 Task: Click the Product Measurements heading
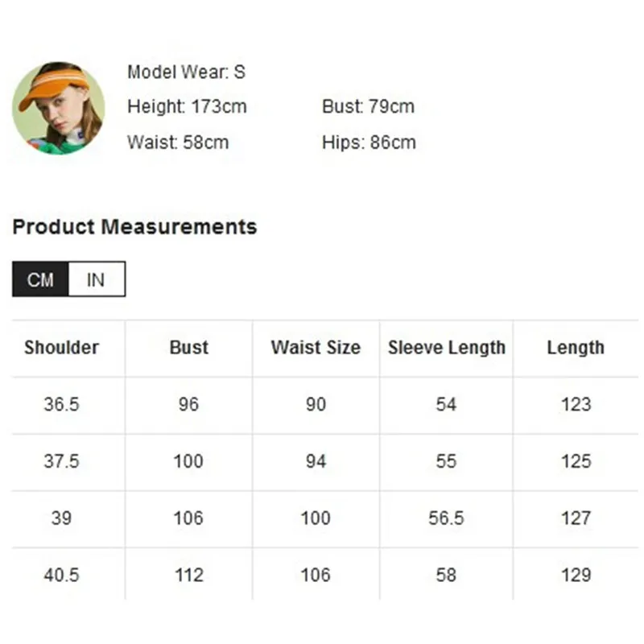pyautogui.click(x=134, y=227)
